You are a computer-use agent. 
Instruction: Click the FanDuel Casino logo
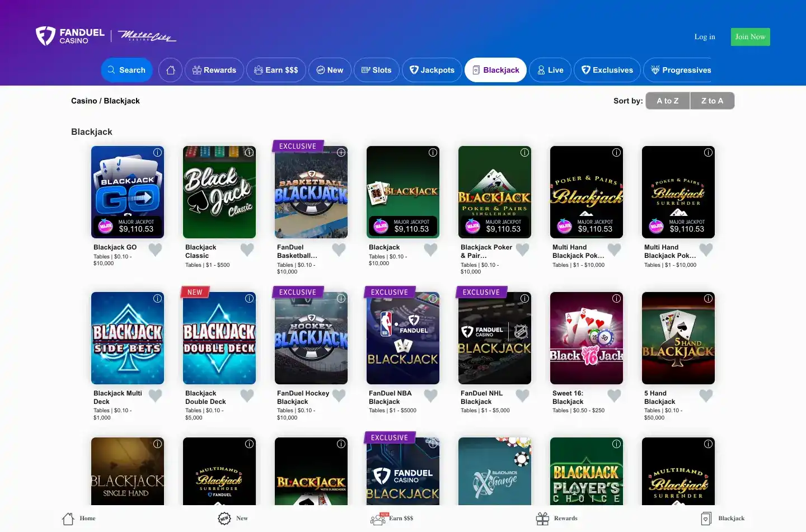(70, 36)
